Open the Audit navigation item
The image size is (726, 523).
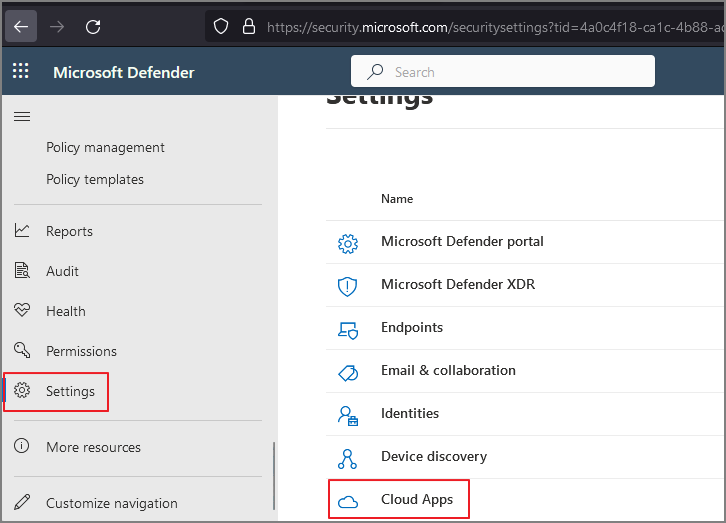point(62,271)
